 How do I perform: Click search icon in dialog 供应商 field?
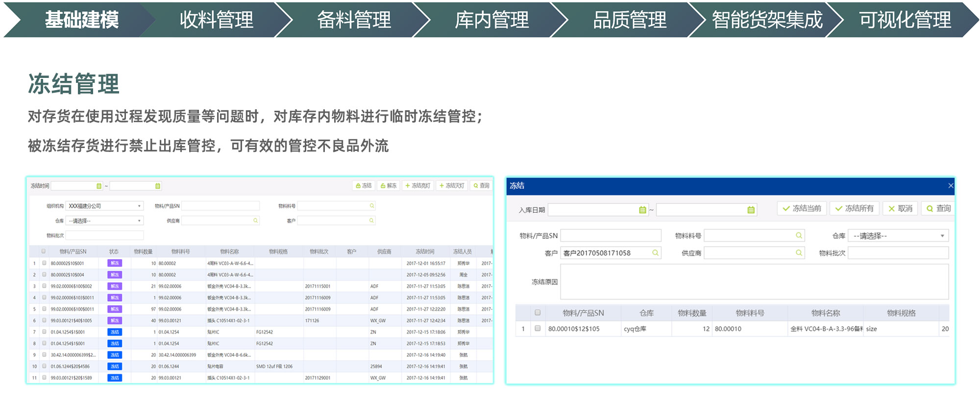[x=799, y=253]
